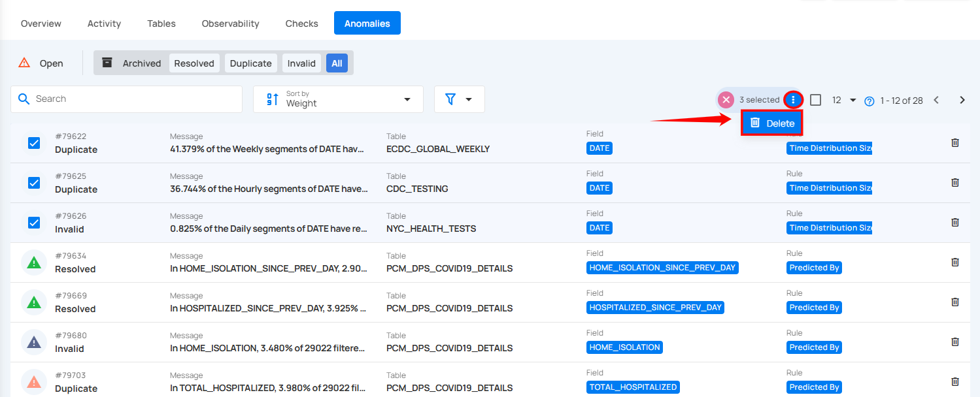Open the Sort by Weight dropdown
The width and height of the screenshot is (980, 397).
coord(338,99)
